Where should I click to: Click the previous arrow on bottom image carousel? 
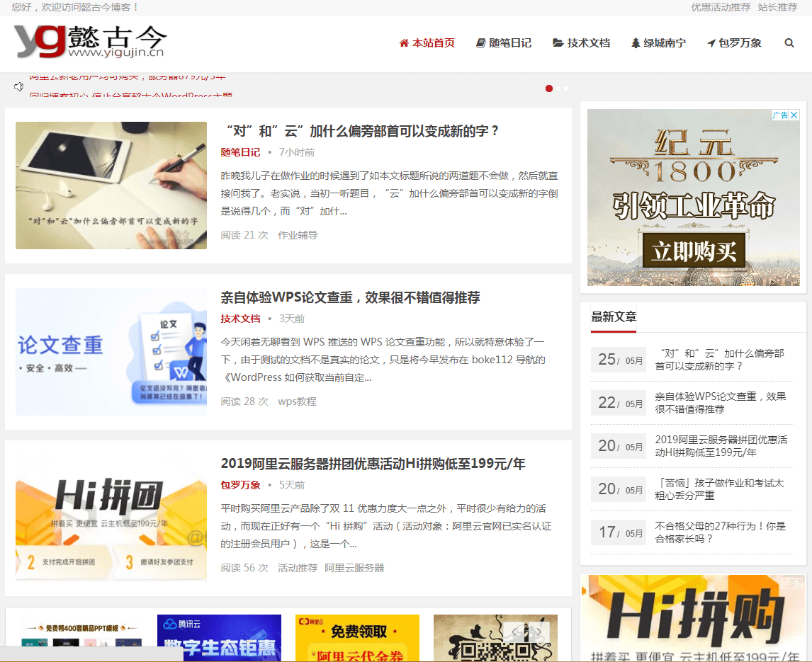(x=514, y=632)
